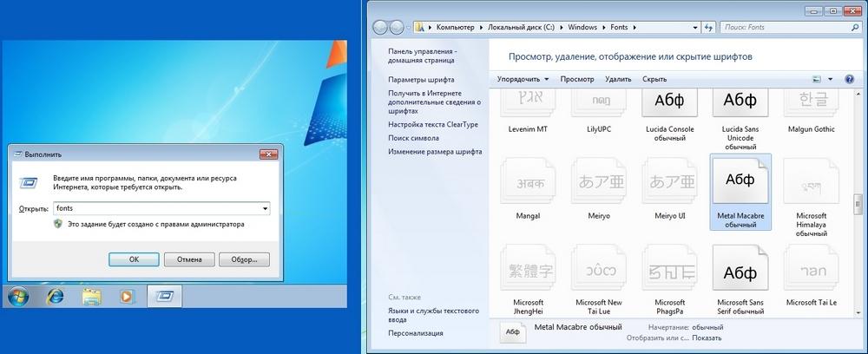Click Просмотр in the Fonts toolbar
Image resolution: width=868 pixels, height=354 pixels.
point(577,79)
